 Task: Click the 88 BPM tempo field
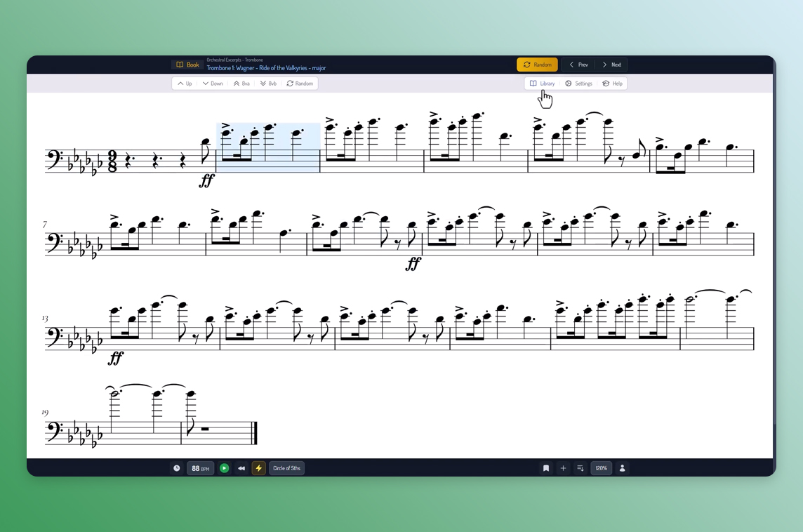[x=201, y=468]
